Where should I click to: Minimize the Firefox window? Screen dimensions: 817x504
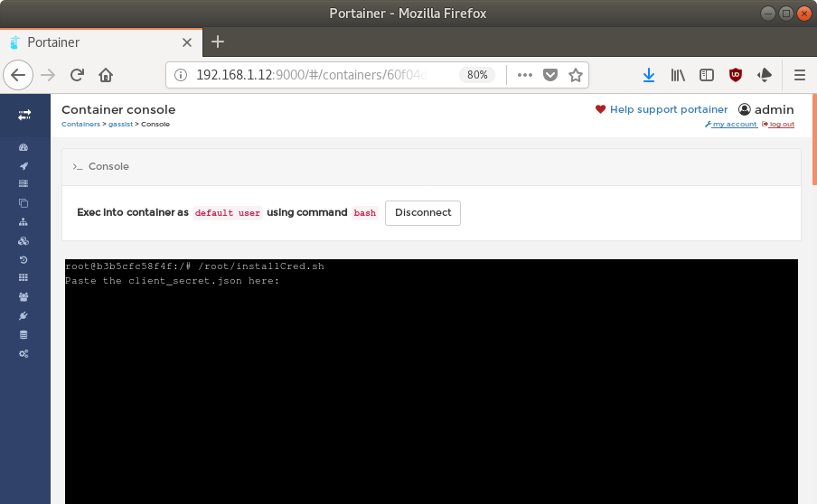click(x=768, y=14)
